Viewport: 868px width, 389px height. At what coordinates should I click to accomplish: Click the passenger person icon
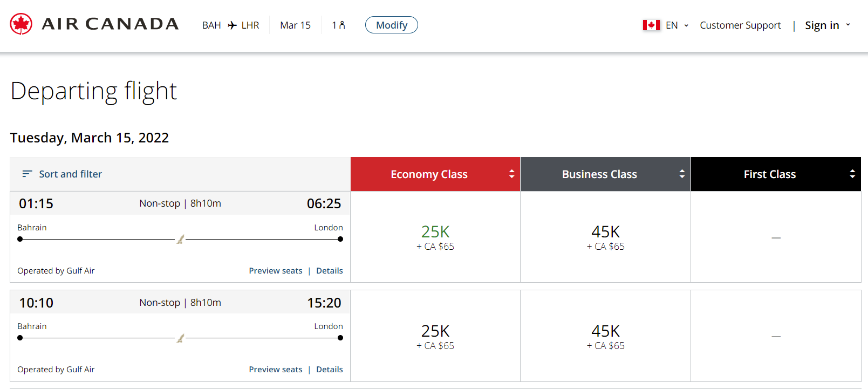click(342, 25)
